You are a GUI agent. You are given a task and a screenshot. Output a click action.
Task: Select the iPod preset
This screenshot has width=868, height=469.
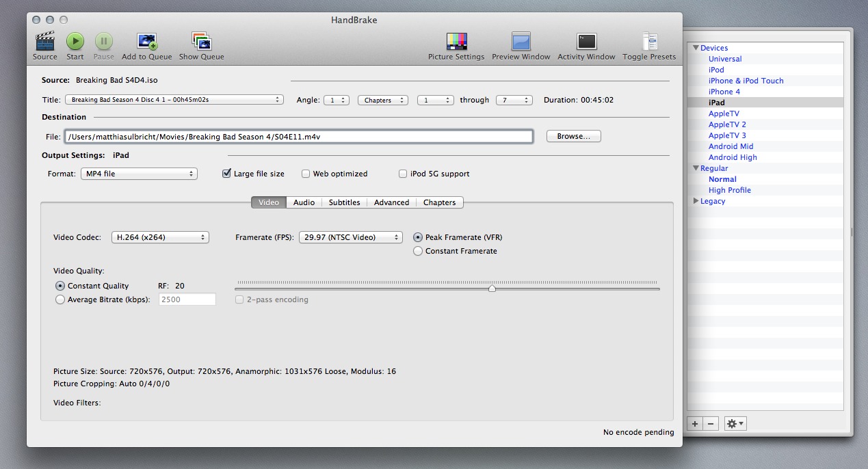coord(716,70)
